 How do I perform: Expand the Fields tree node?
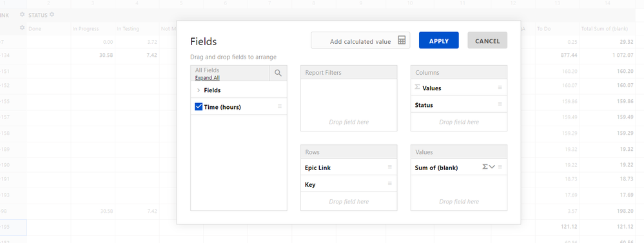tap(199, 90)
